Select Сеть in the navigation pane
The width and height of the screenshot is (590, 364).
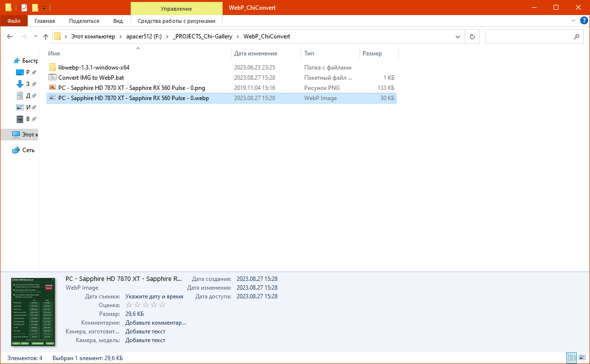click(23, 150)
